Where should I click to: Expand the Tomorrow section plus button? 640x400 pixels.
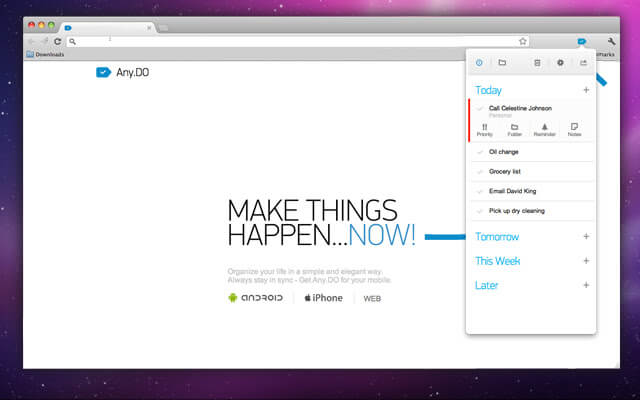tap(586, 236)
